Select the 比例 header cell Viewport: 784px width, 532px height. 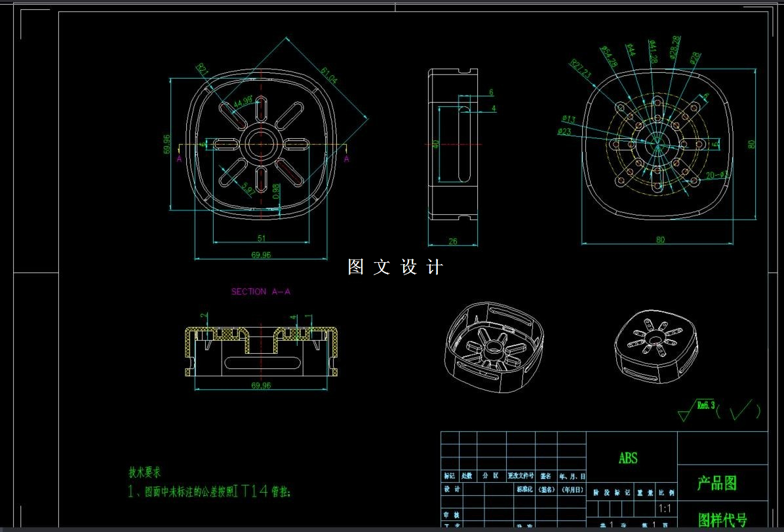(666, 493)
